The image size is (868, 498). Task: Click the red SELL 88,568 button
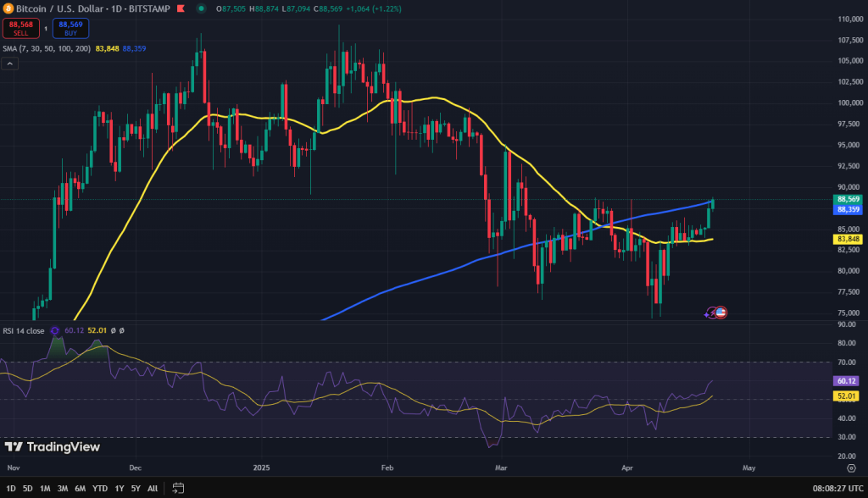(x=21, y=28)
